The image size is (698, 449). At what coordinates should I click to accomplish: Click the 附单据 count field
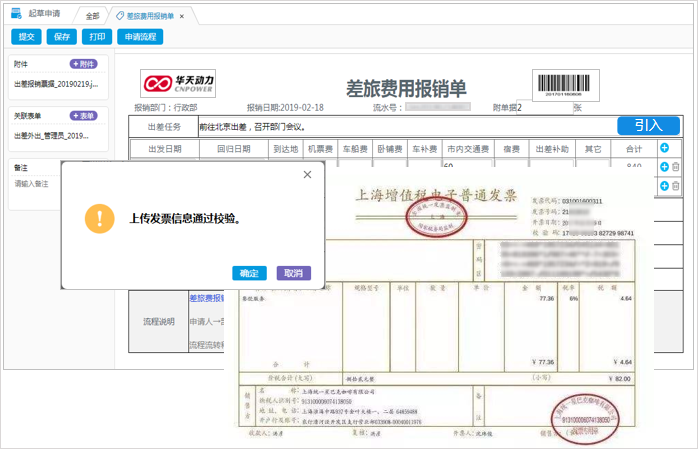pos(544,107)
